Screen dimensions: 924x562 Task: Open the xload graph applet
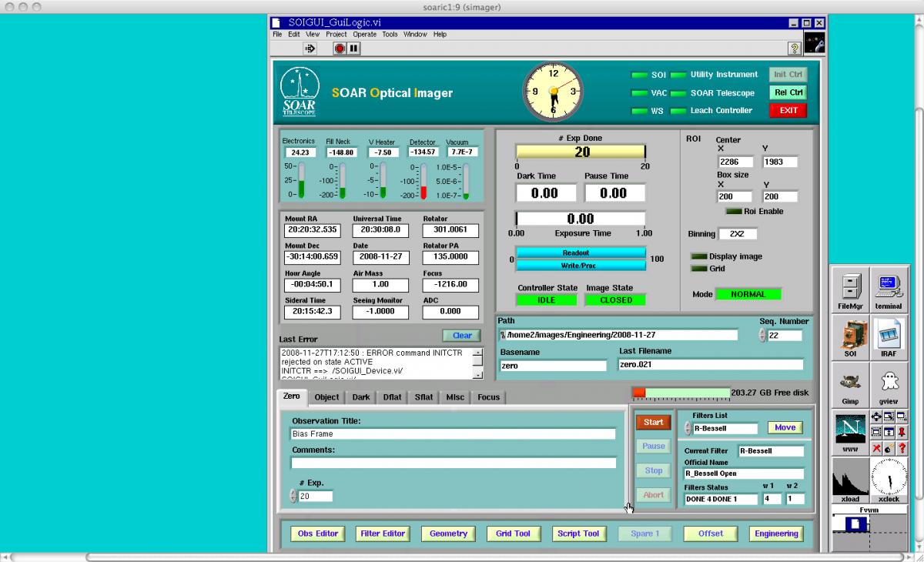pos(850,480)
